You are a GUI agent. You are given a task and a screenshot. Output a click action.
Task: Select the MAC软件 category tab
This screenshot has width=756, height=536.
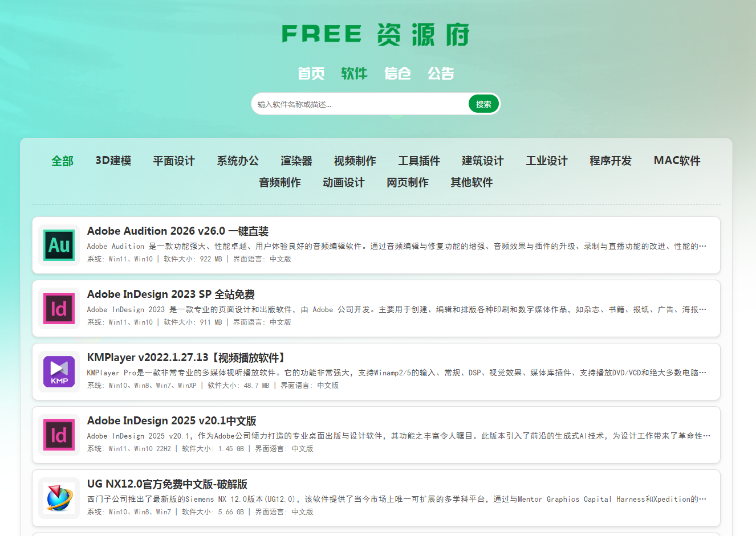pos(677,161)
